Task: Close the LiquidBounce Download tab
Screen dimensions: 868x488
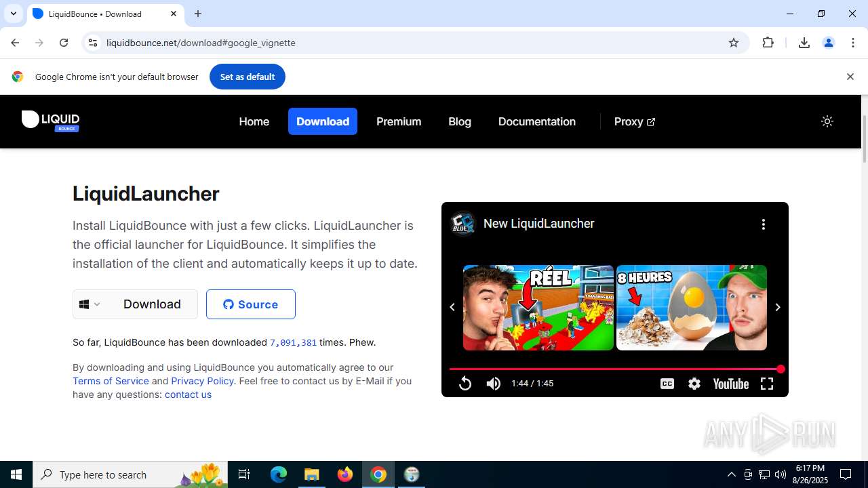Action: click(x=174, y=14)
